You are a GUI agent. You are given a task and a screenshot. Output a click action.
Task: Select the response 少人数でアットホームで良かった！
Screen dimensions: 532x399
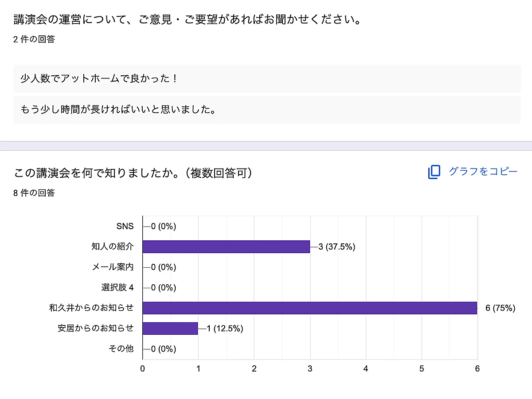coord(267,79)
